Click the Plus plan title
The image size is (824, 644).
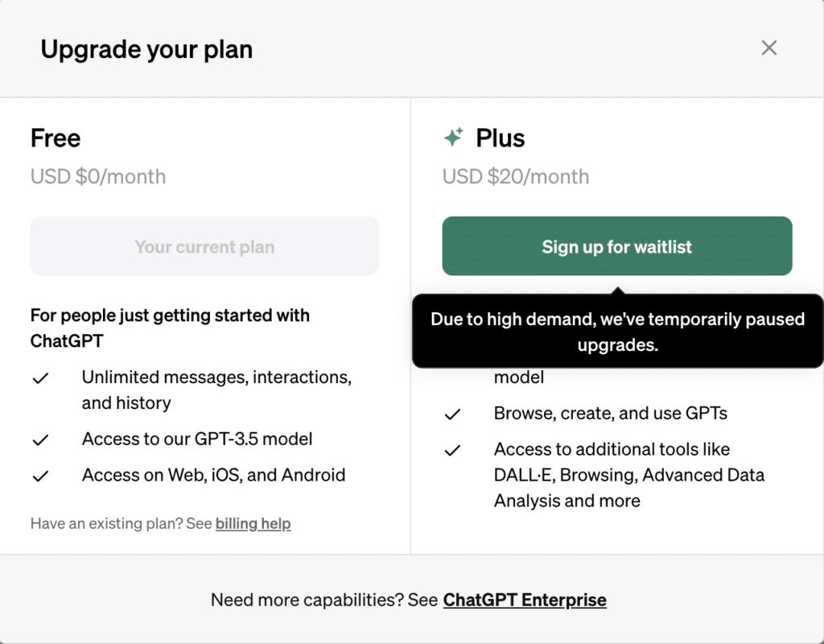click(501, 138)
